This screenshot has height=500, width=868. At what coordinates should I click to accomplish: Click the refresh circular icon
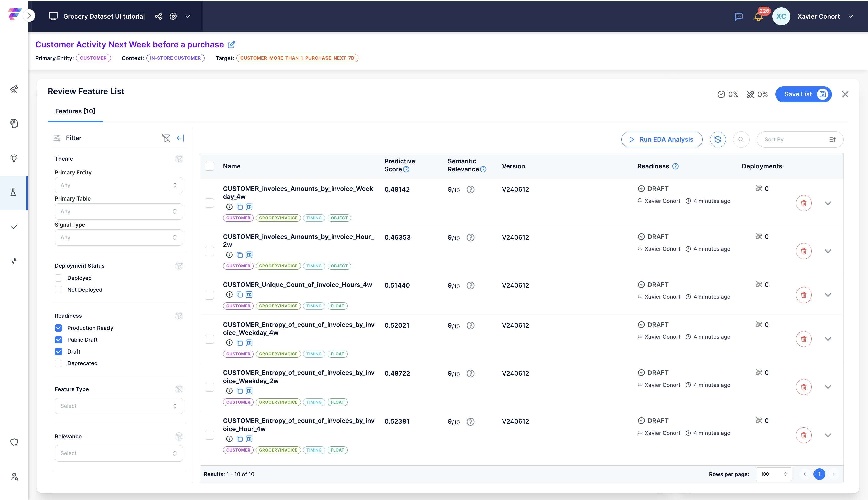(x=718, y=139)
